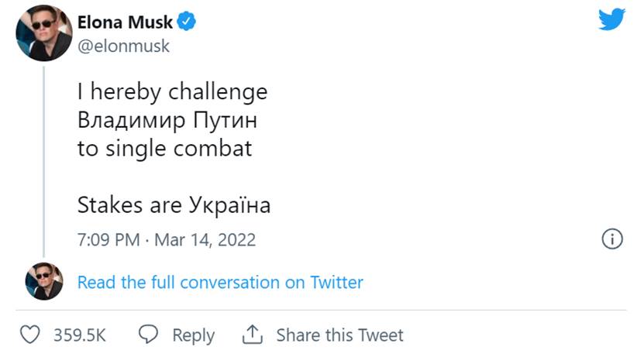Open the Elona Musk display name
This screenshot has height=357, width=644.
point(126,23)
